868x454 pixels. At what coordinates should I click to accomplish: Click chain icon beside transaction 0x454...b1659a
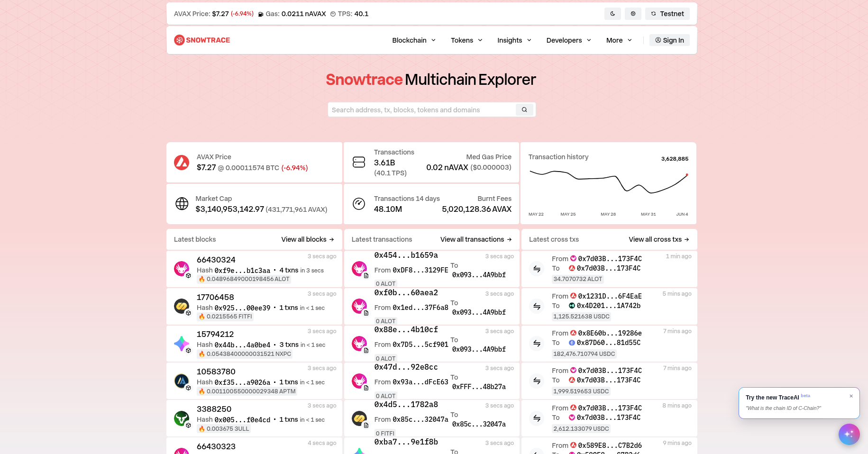359,269
